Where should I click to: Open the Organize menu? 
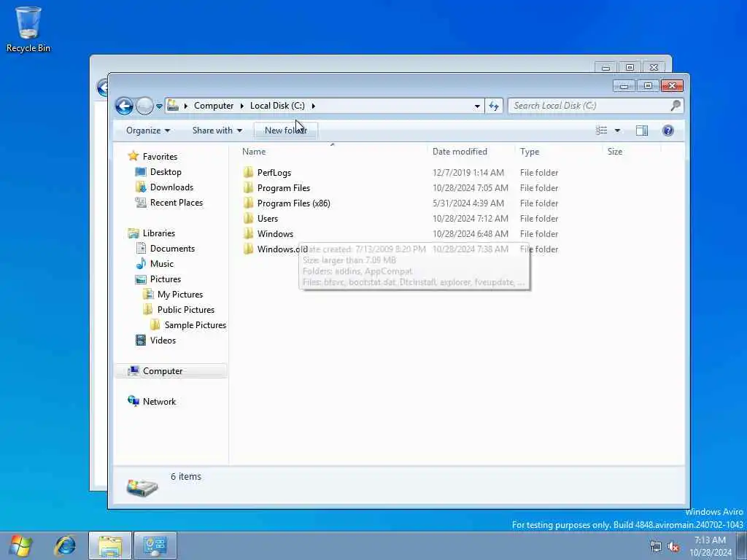click(x=147, y=131)
